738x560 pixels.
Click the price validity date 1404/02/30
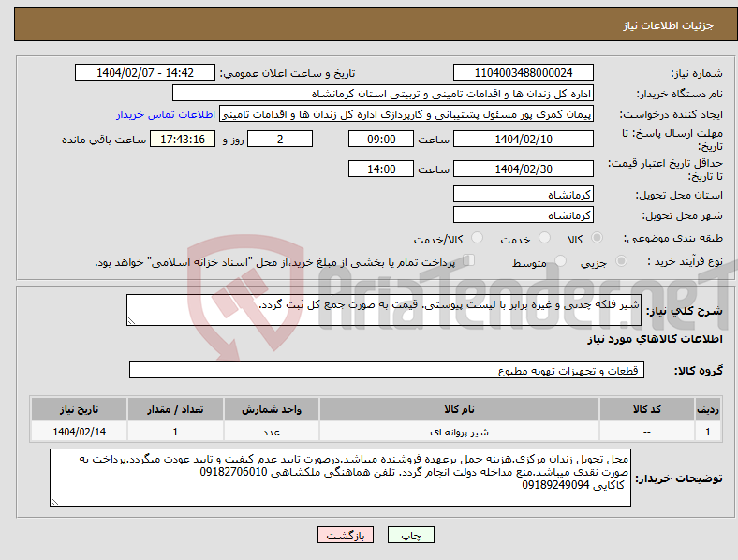coord(523,169)
